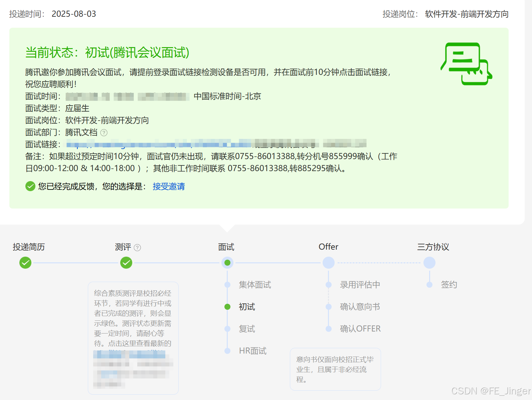532x400 pixels.
Task: Click the blue dot beside 确认OFFER
Action: 329,329
